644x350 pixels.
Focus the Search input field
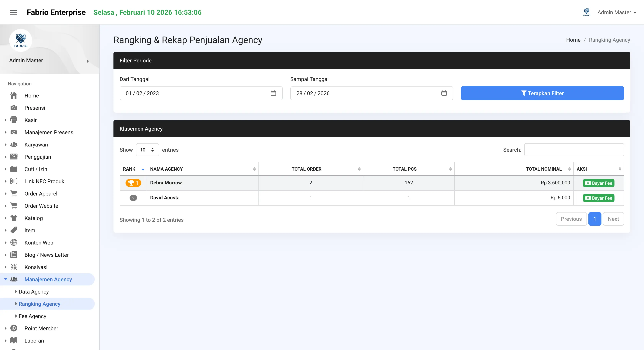pyautogui.click(x=574, y=150)
